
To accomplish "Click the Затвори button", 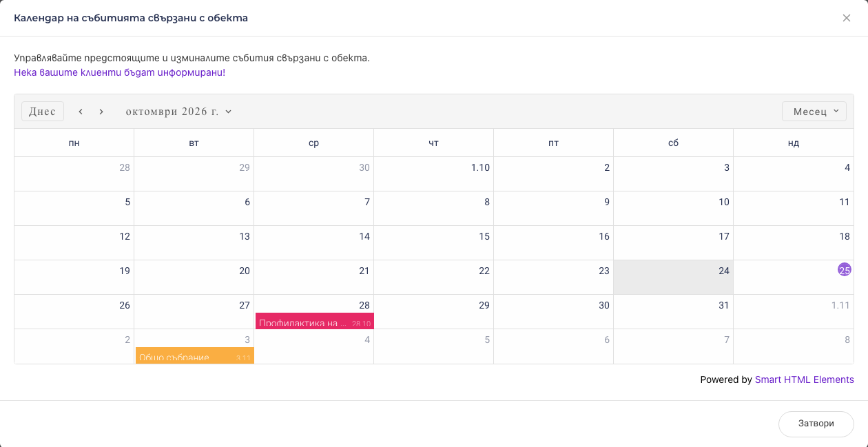I will 816,424.
